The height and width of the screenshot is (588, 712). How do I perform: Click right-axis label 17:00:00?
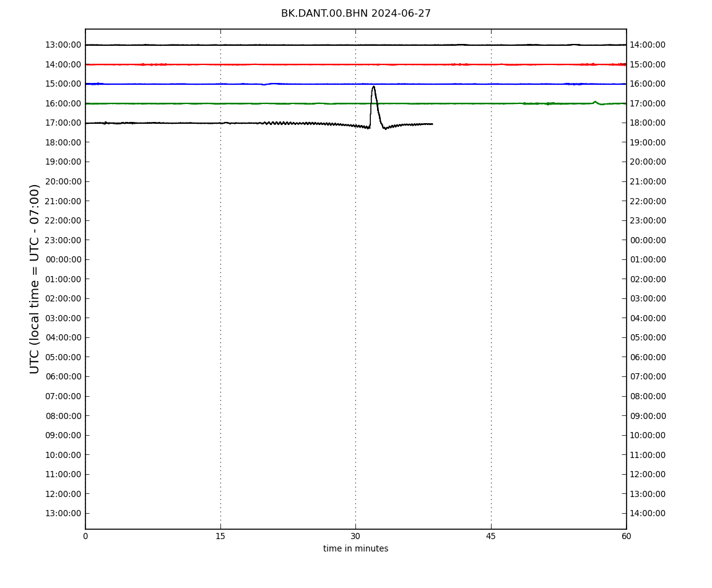pyautogui.click(x=648, y=103)
